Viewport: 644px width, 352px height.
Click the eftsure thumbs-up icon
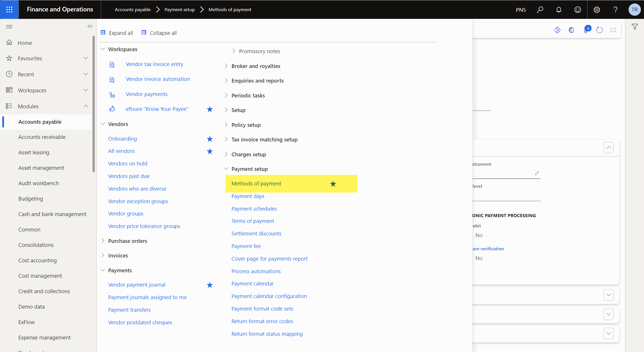coord(112,109)
